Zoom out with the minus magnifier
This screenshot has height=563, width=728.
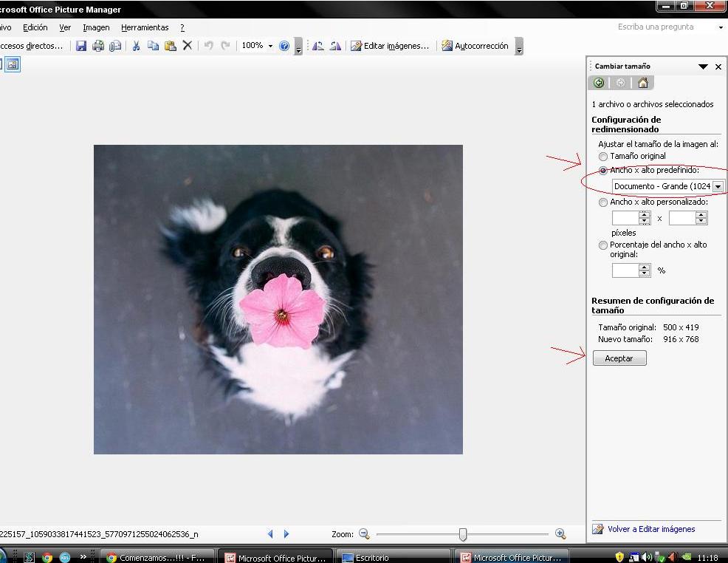pyautogui.click(x=365, y=534)
